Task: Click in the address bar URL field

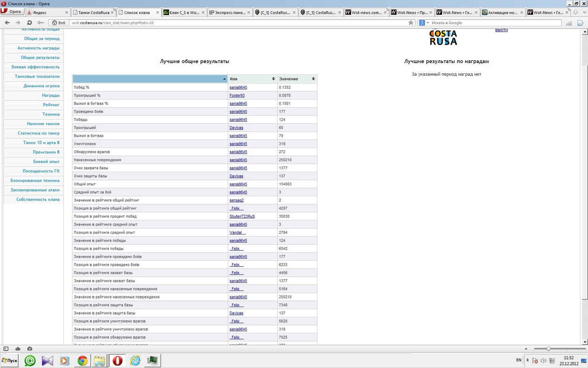Action: [x=238, y=23]
